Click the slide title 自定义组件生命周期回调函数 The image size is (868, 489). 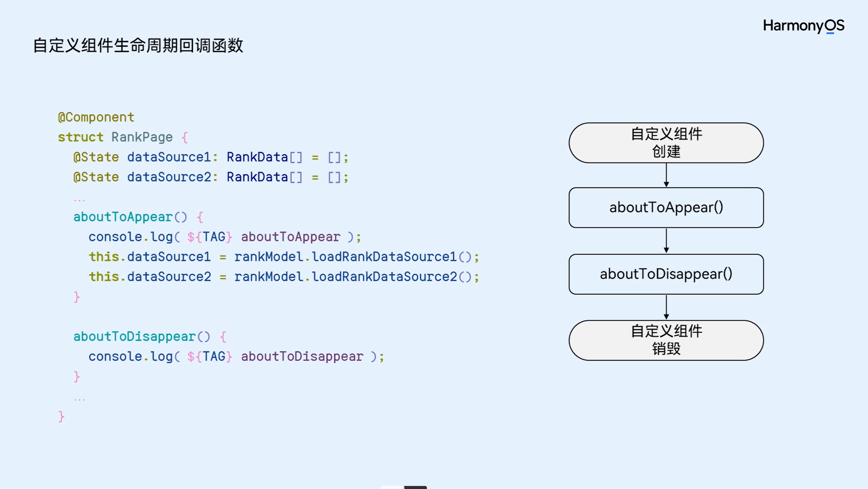point(138,45)
